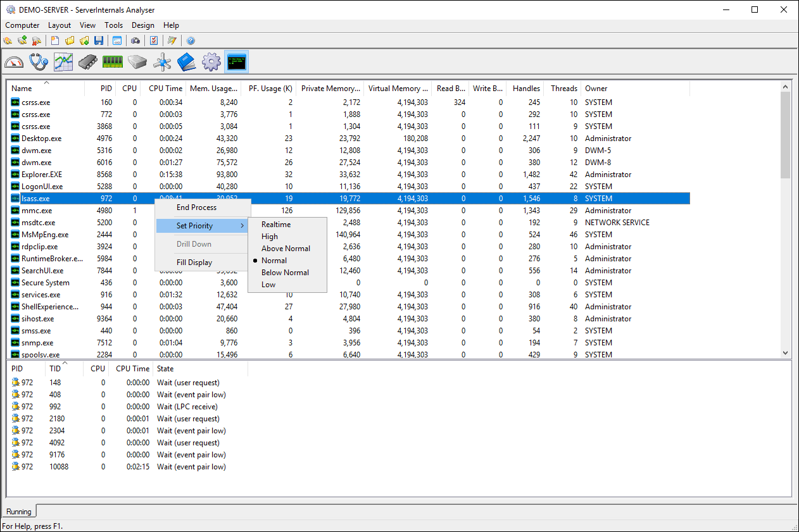799x532 pixels.
Task: Open the green memory module view
Action: [113, 62]
